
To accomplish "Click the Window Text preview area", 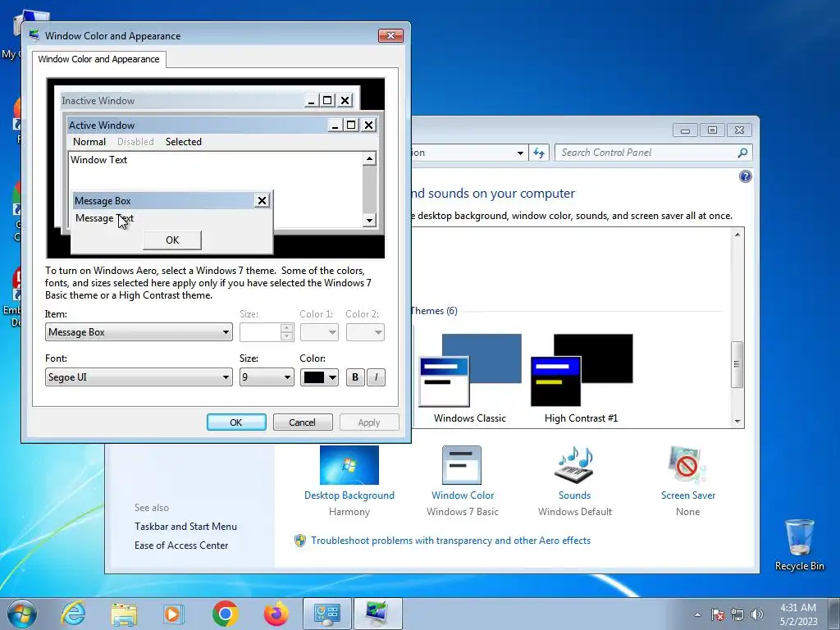I will coord(216,171).
